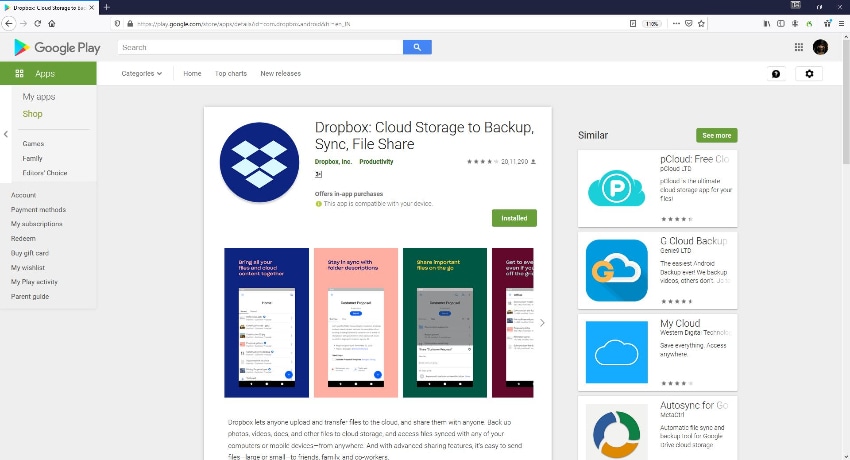Click the padlock site info icon
850x460 pixels.
130,24
